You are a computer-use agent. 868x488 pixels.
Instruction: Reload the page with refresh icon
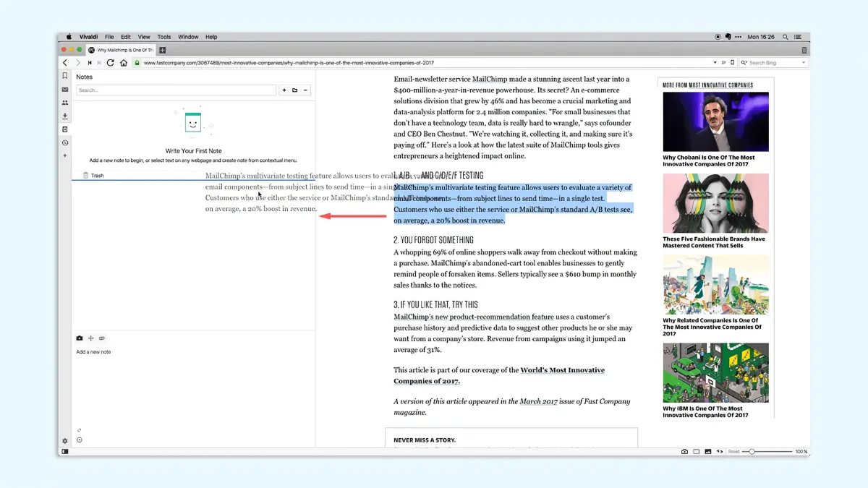click(x=111, y=63)
